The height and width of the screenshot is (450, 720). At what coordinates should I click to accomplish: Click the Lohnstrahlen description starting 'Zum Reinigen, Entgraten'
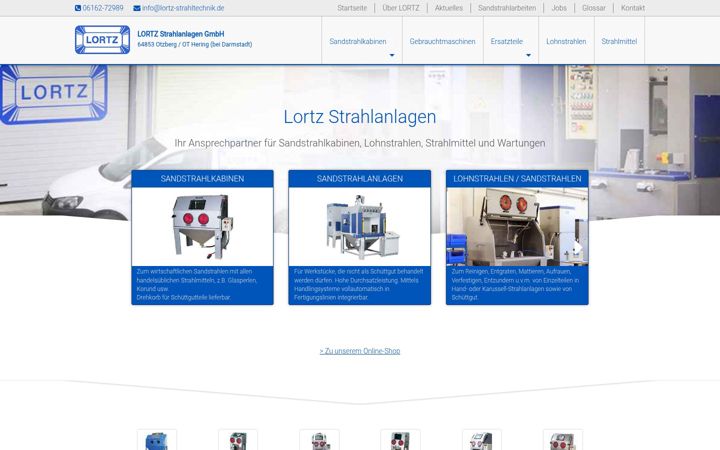click(515, 284)
